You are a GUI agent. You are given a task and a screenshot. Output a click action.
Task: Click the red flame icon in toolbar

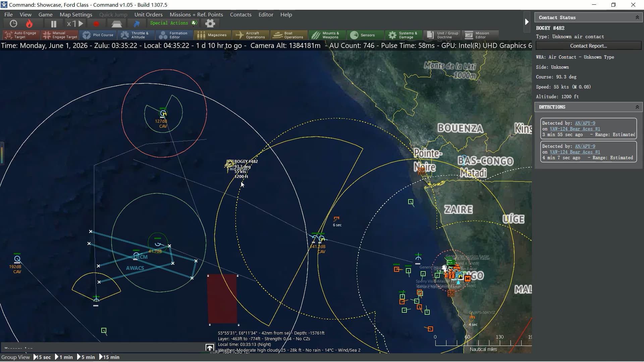[29, 23]
